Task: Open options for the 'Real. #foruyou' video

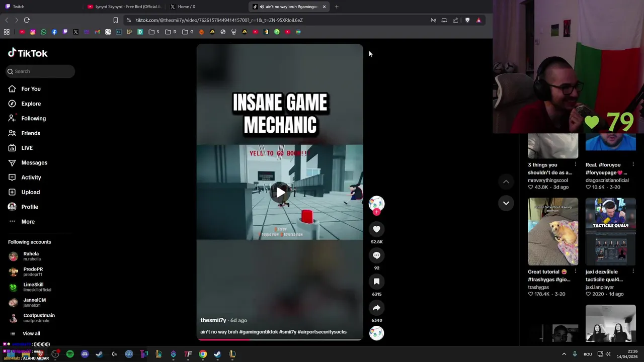Action: coord(633,164)
